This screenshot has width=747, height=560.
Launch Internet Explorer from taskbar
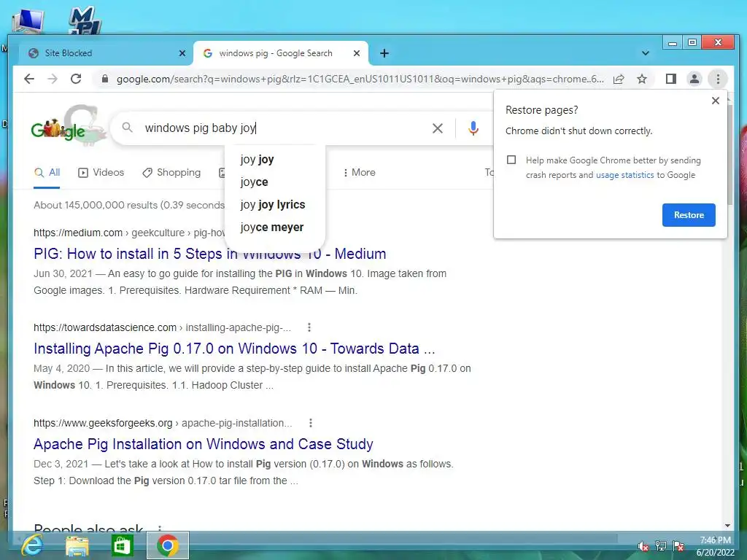[x=32, y=545]
